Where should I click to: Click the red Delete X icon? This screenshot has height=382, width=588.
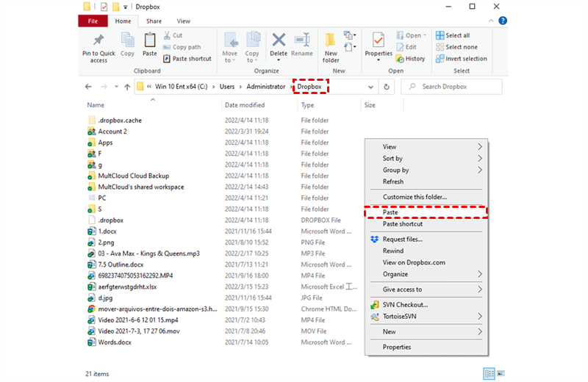coord(279,40)
